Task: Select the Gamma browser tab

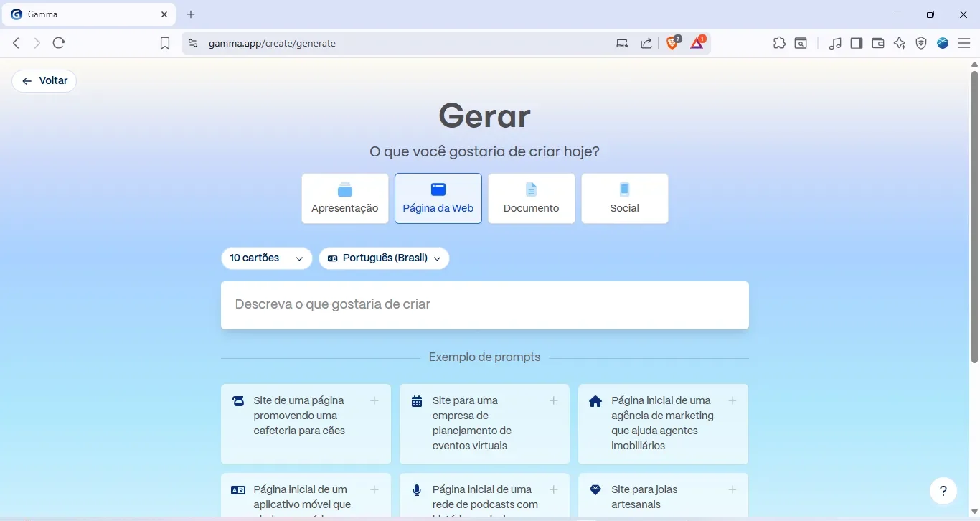Action: coord(90,14)
